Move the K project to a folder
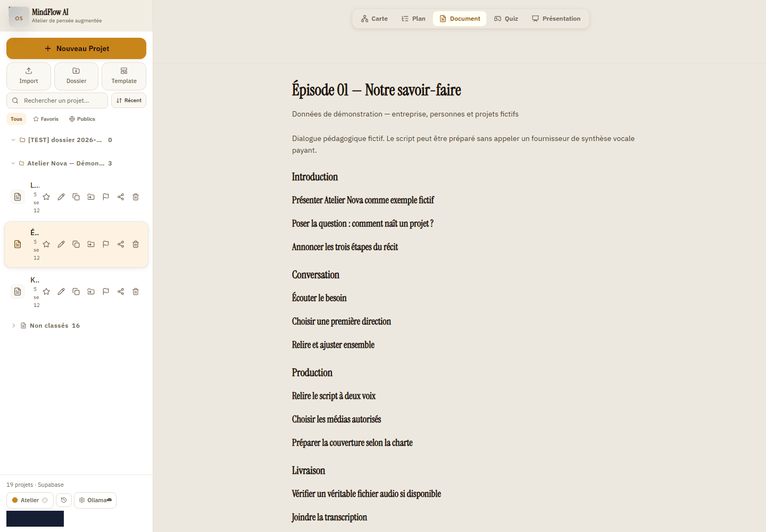Screen dimensions: 766x532 tap(91, 292)
